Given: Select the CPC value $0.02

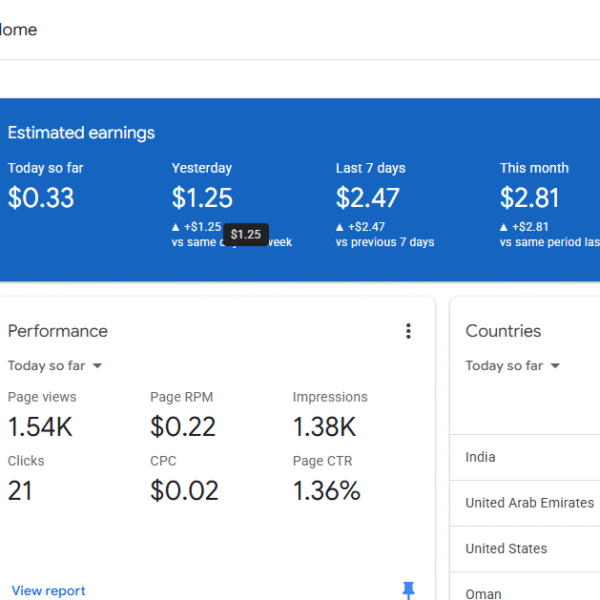Looking at the screenshot, I should coord(184,491).
